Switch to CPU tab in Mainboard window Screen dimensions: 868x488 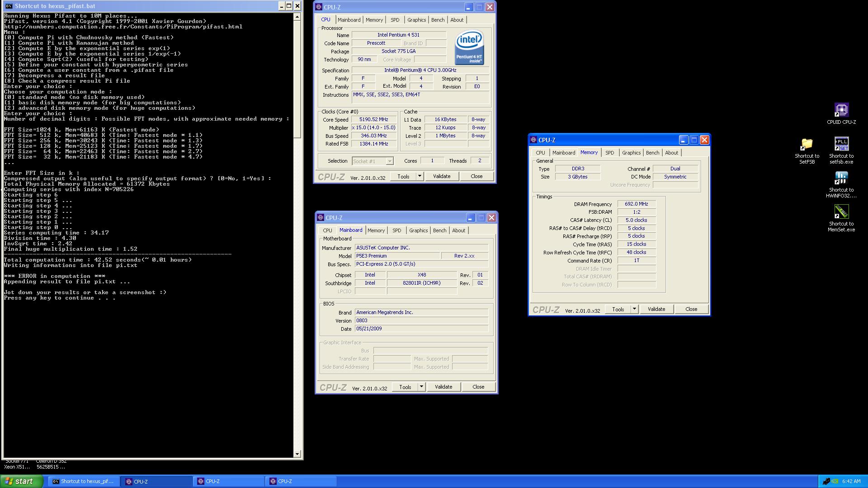click(x=327, y=230)
